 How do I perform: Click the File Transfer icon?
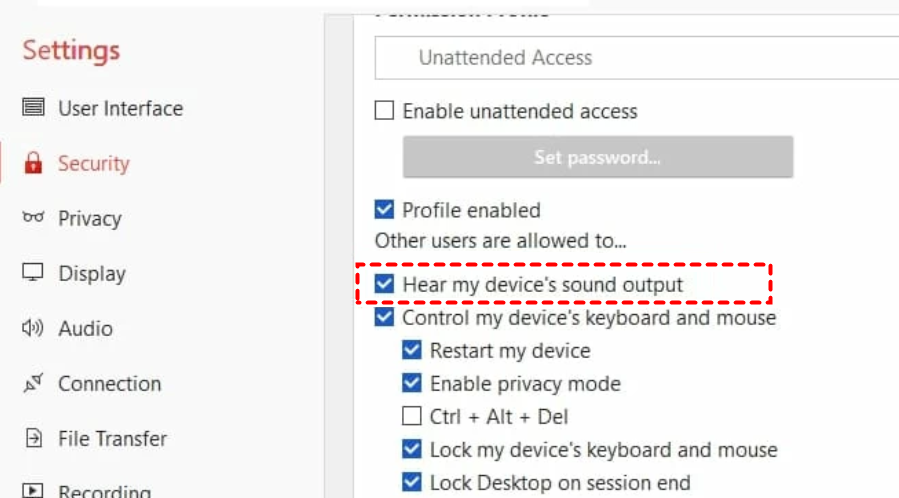click(34, 438)
